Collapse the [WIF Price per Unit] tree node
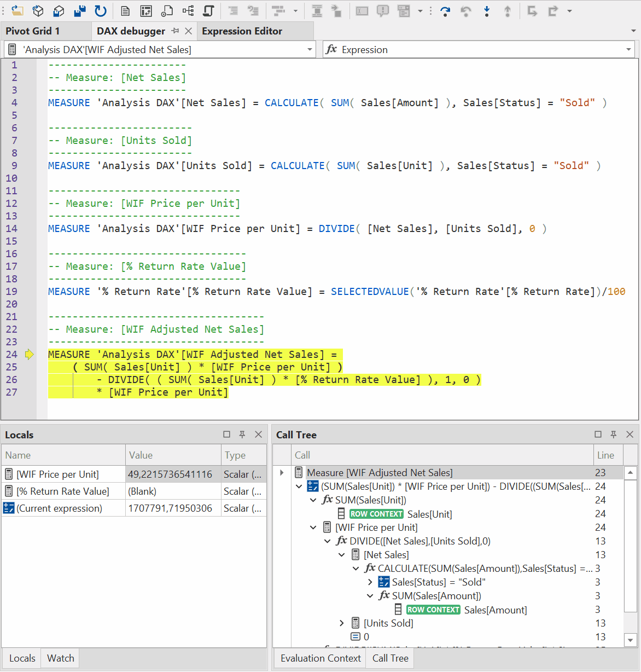 click(x=313, y=528)
